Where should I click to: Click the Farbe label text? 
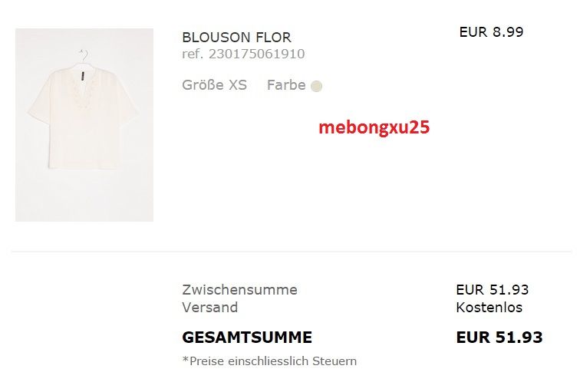click(x=286, y=85)
